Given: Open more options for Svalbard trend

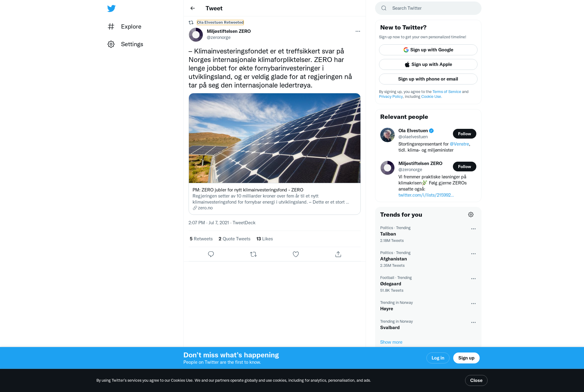Looking at the screenshot, I should pyautogui.click(x=473, y=322).
